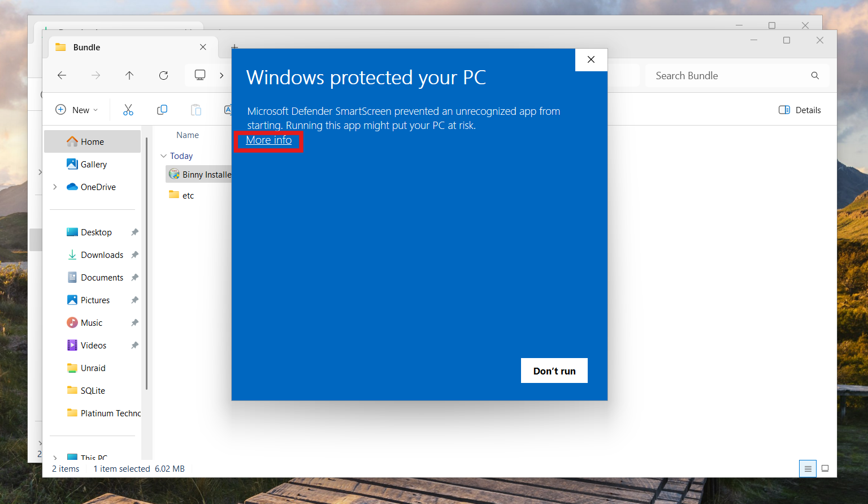The width and height of the screenshot is (868, 504).
Task: Toggle the Details pane
Action: 800,110
